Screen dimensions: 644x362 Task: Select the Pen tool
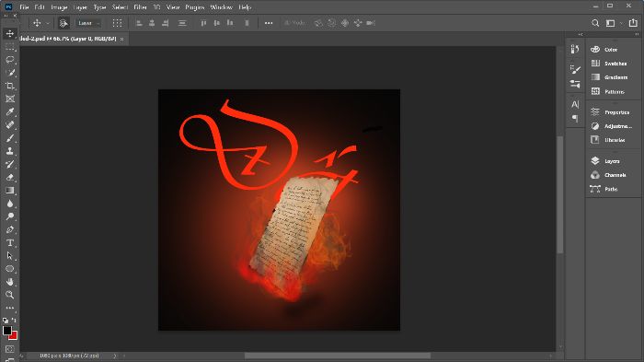tap(10, 229)
